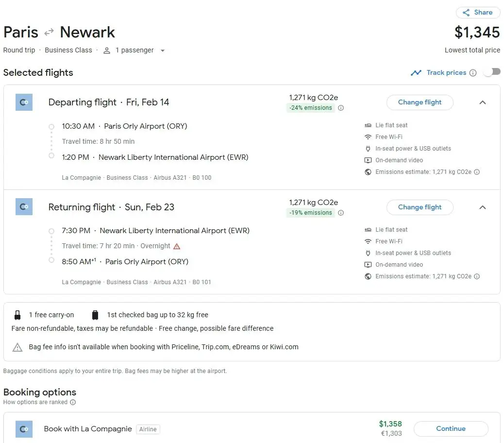Click returning flight emissions estimate info icon

pyautogui.click(x=477, y=276)
